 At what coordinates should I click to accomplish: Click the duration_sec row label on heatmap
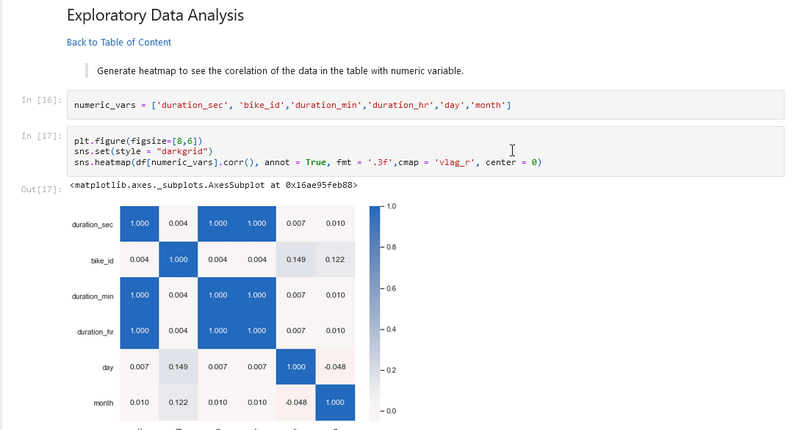point(94,224)
